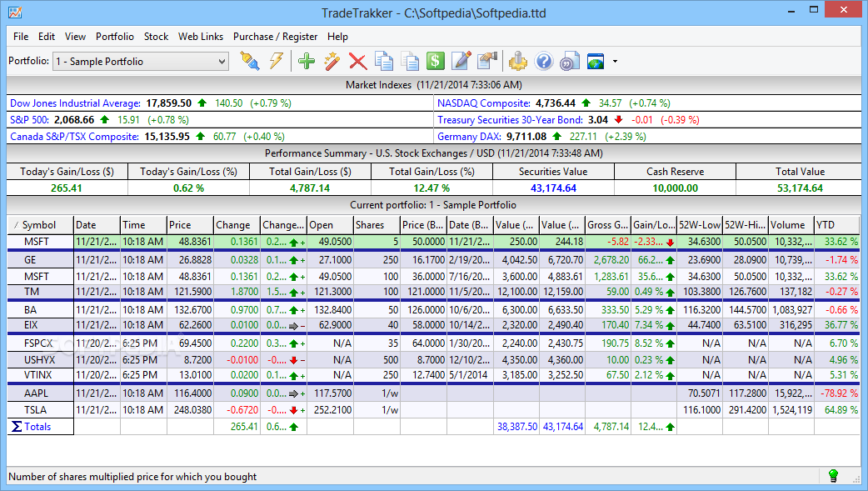This screenshot has width=868, height=491.
Task: Open the View menu
Action: point(75,37)
